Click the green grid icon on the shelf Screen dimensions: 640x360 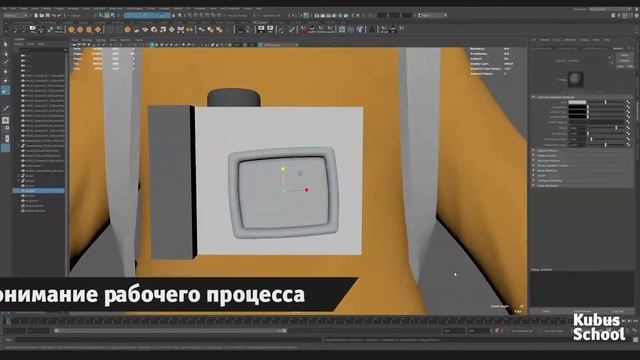342,29
